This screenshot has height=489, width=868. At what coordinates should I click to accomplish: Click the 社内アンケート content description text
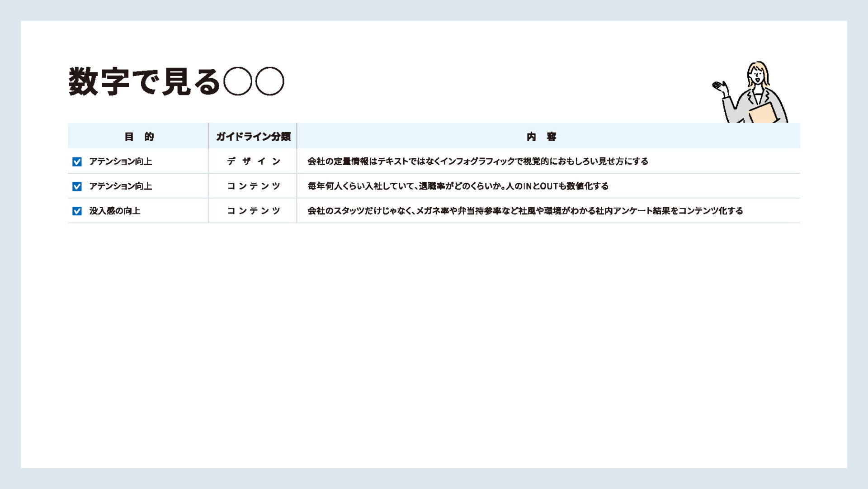(524, 211)
